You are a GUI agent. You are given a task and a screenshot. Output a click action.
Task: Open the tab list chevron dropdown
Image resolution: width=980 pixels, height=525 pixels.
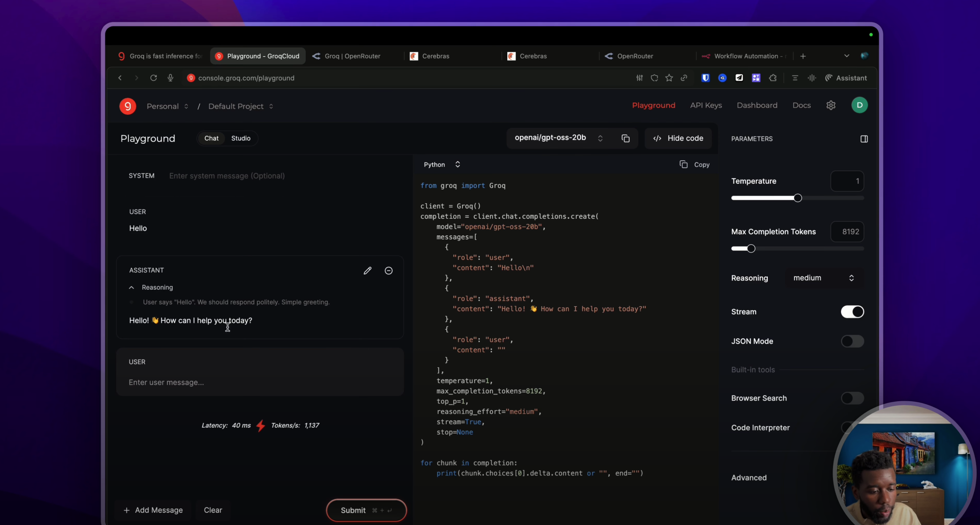[846, 56]
